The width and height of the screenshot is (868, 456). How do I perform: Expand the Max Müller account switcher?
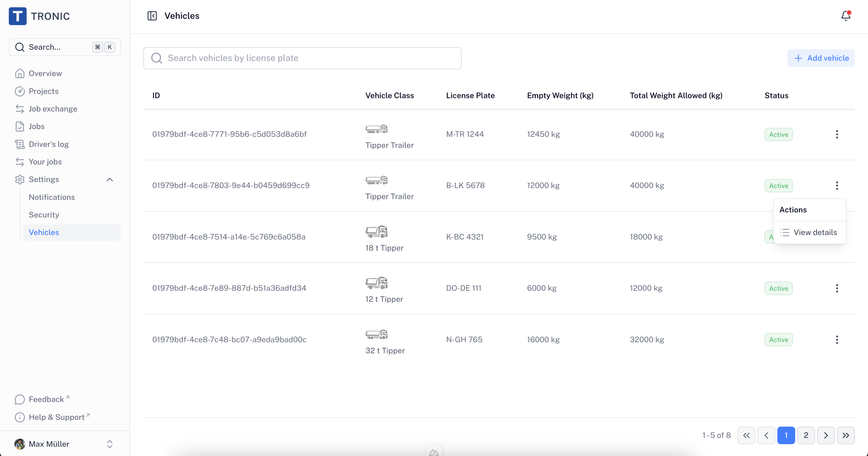coord(110,444)
